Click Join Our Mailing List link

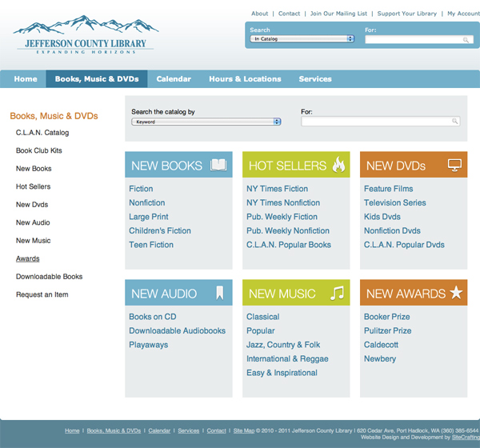click(x=338, y=14)
